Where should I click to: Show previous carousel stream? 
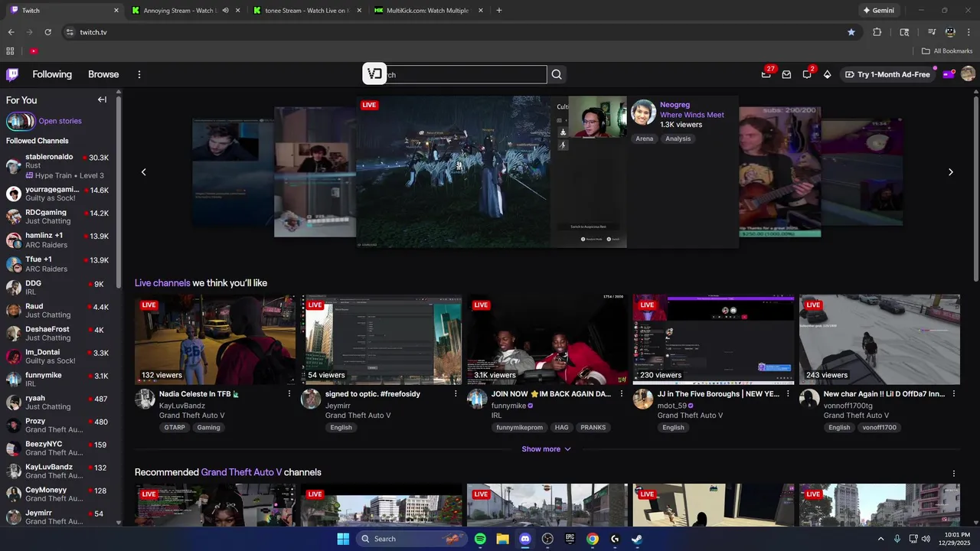[143, 172]
